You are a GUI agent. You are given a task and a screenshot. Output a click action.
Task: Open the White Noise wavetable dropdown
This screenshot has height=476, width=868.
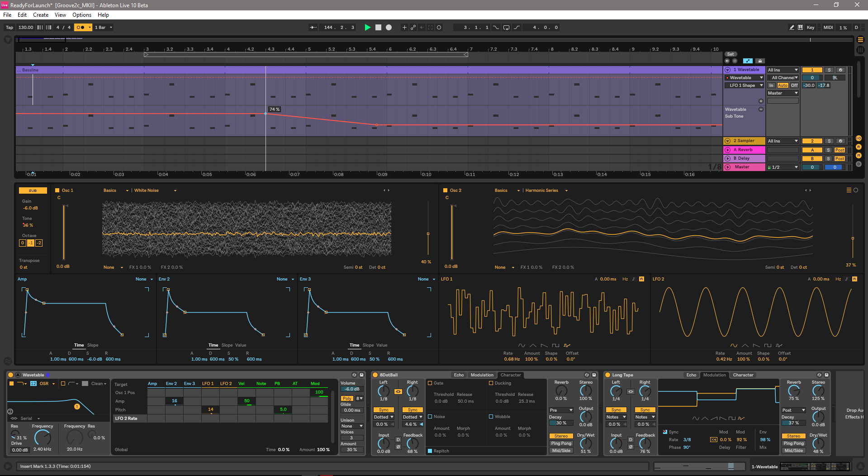pyautogui.click(x=154, y=190)
